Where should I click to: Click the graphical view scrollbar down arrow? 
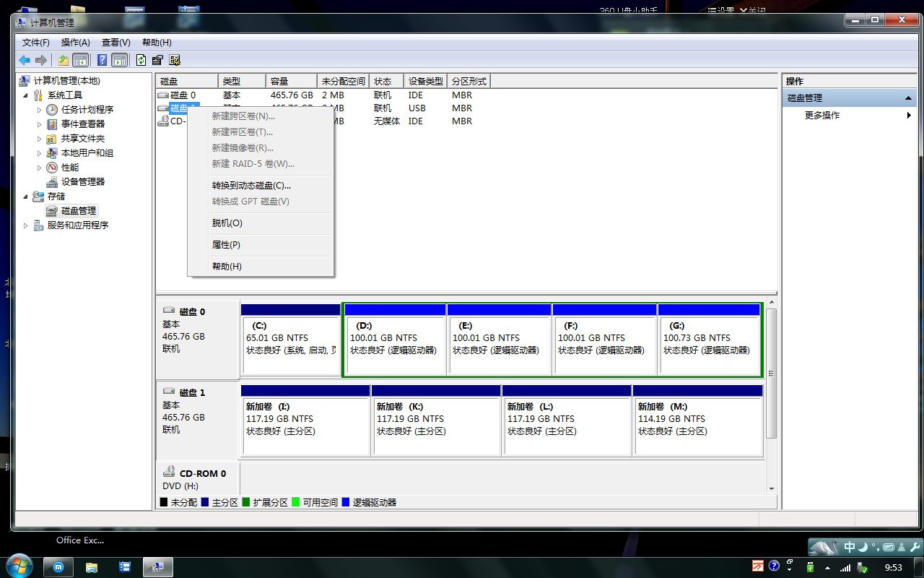pos(771,489)
